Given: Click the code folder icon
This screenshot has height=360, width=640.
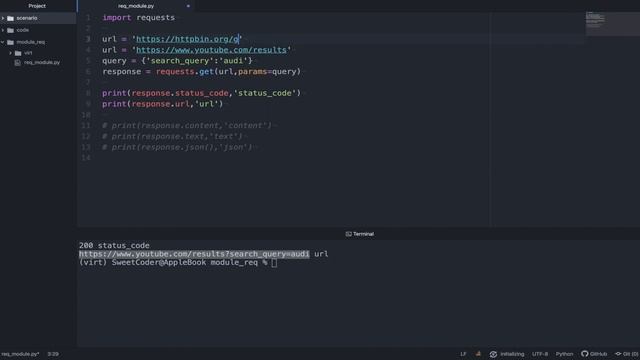Looking at the screenshot, I should pyautogui.click(x=11, y=30).
